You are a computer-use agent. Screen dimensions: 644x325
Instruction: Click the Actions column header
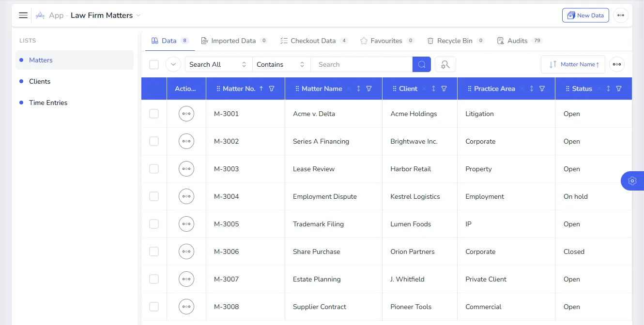tap(186, 89)
